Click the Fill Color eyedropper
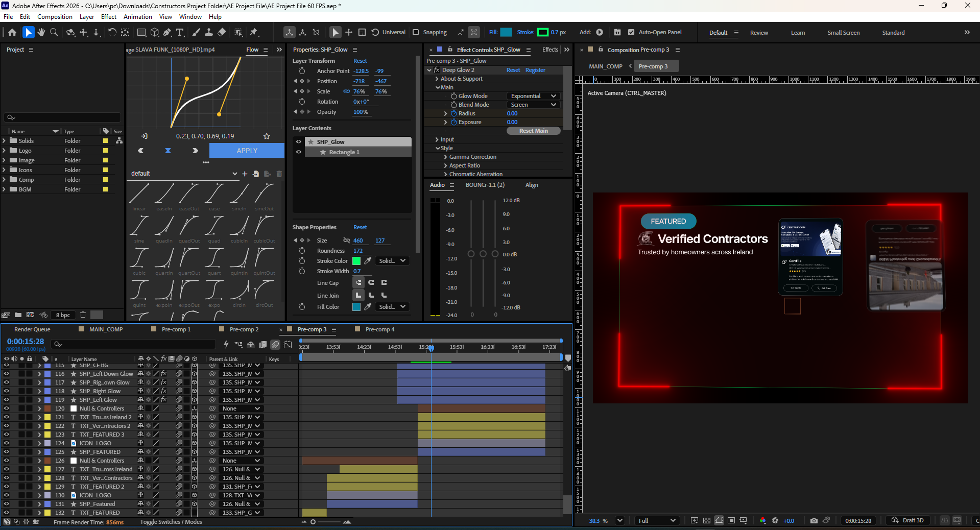The height and width of the screenshot is (530, 980). pos(368,307)
